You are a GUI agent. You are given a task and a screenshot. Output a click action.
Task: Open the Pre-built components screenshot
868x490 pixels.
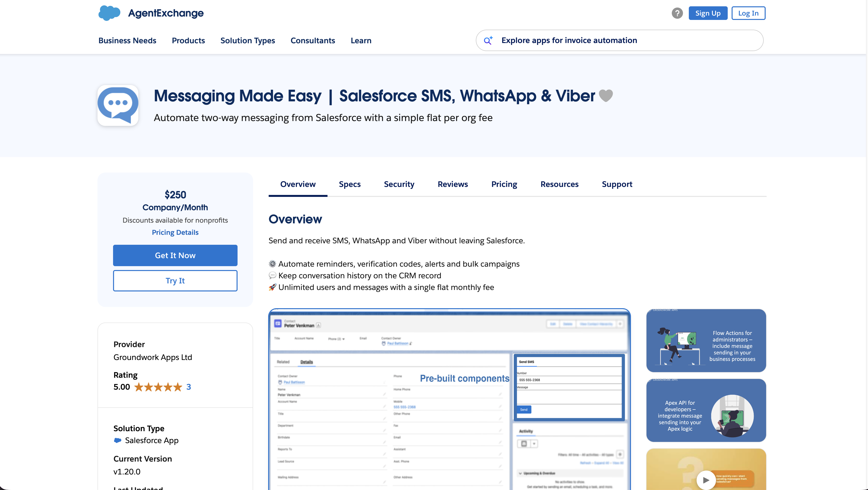click(x=450, y=399)
